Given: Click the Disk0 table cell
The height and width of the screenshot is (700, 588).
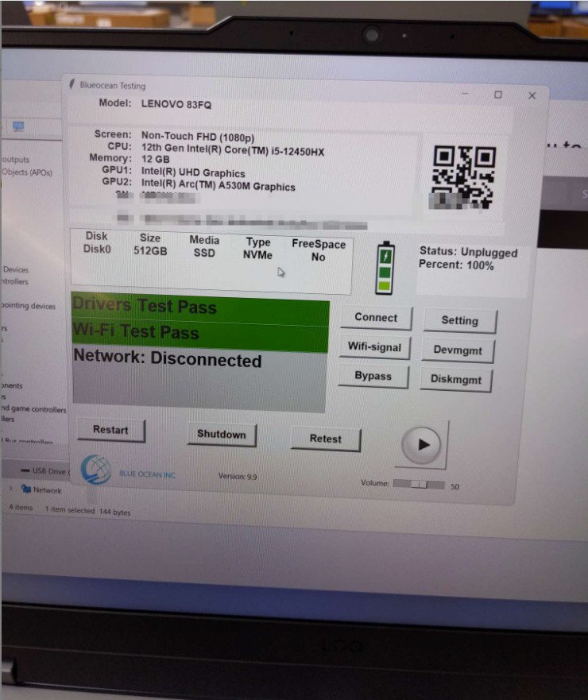Looking at the screenshot, I should pos(97,249).
